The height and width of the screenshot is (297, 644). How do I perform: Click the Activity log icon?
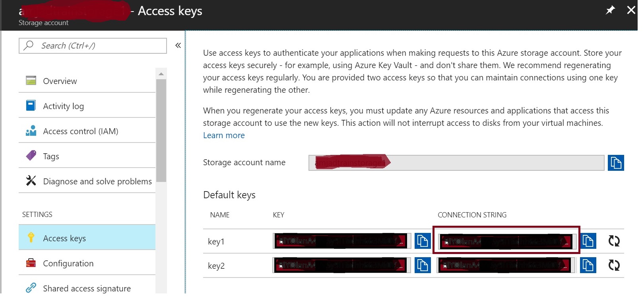[x=31, y=106]
